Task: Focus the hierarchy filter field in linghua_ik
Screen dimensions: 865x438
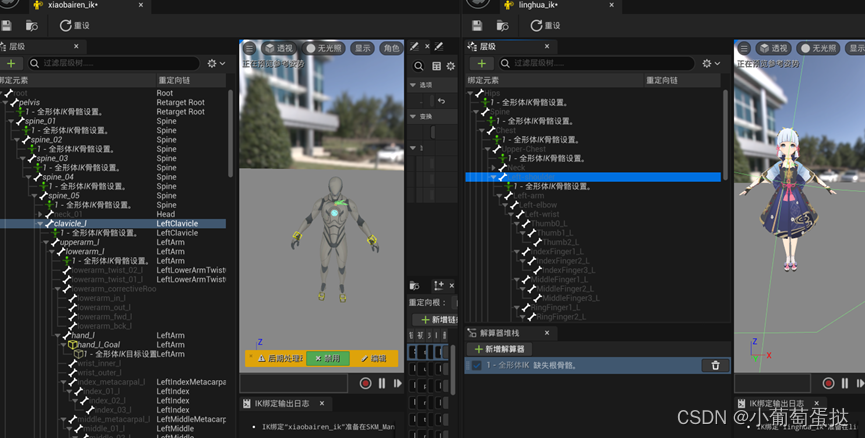Action: (x=597, y=63)
